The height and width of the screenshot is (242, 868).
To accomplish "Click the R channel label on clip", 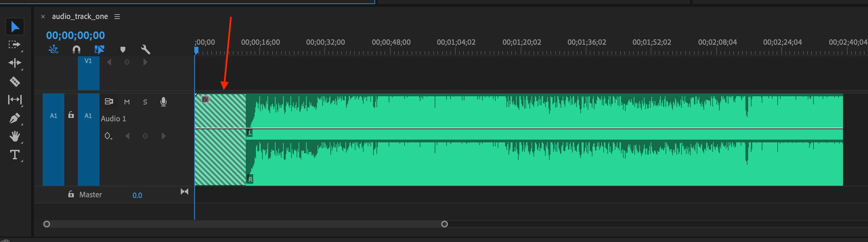I will pyautogui.click(x=250, y=179).
